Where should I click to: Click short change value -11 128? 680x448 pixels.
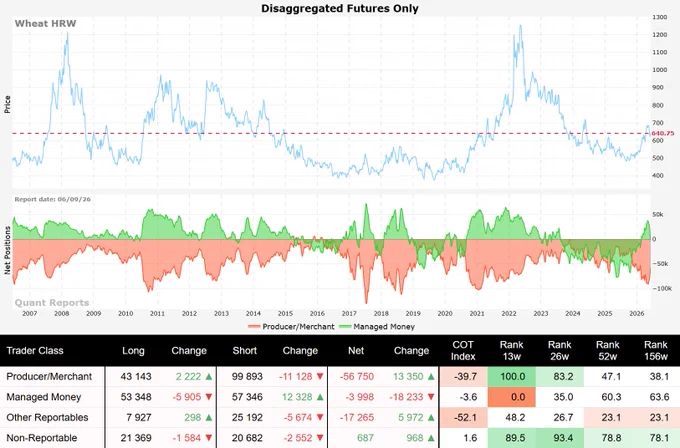(x=295, y=376)
